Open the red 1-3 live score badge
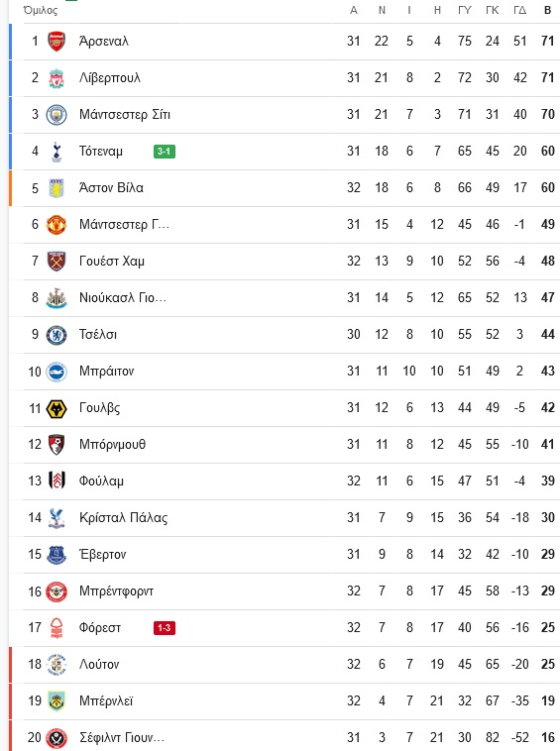This screenshot has height=751, width=560. (165, 628)
